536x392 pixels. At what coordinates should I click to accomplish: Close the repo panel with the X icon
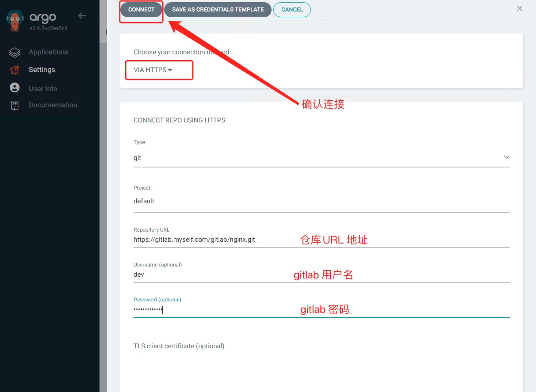point(520,9)
